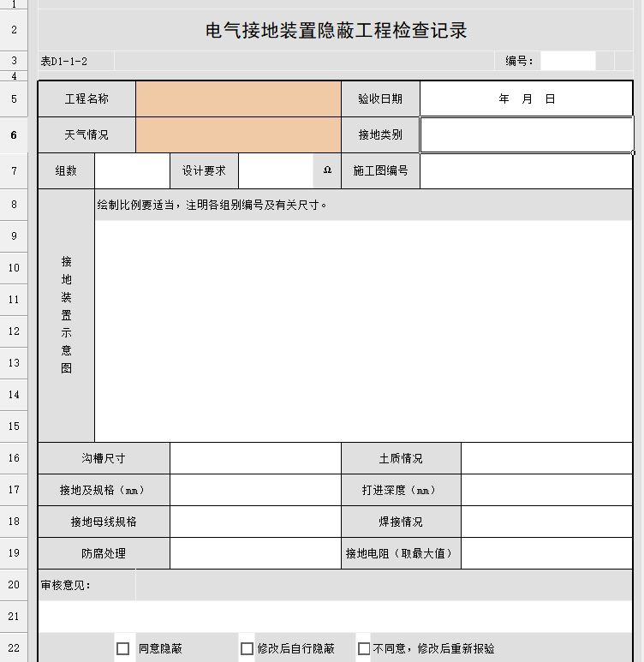Viewport: 644px width, 662px height.
Task: Click the 防腐处理 value cell
Action: (255, 553)
